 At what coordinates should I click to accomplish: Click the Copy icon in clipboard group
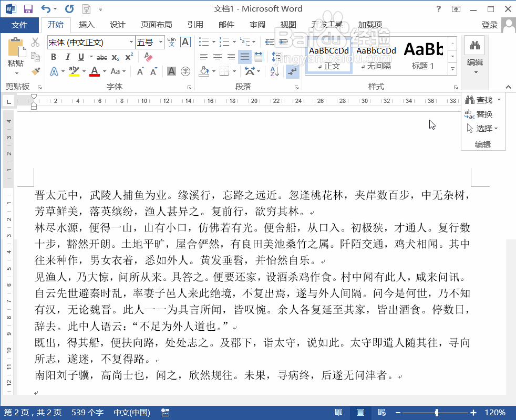(35, 57)
